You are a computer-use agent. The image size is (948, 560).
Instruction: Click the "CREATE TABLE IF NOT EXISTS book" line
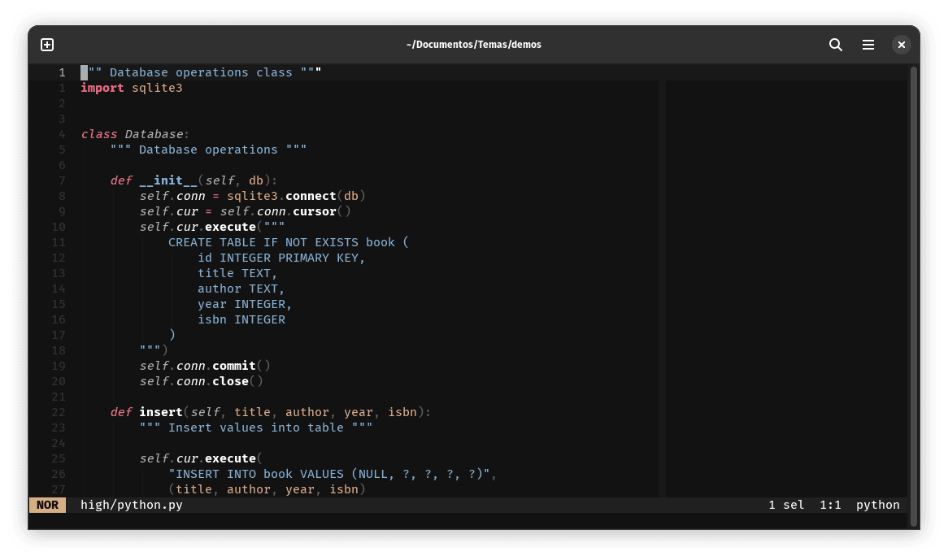pyautogui.click(x=289, y=242)
